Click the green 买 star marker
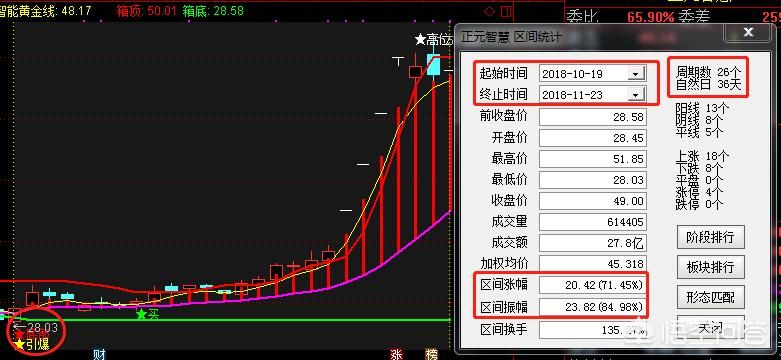 [x=147, y=314]
